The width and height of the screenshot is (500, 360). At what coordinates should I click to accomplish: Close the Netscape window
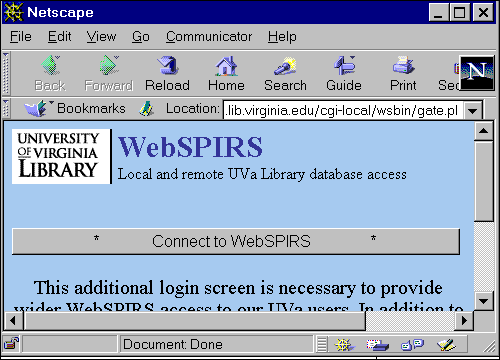point(483,13)
